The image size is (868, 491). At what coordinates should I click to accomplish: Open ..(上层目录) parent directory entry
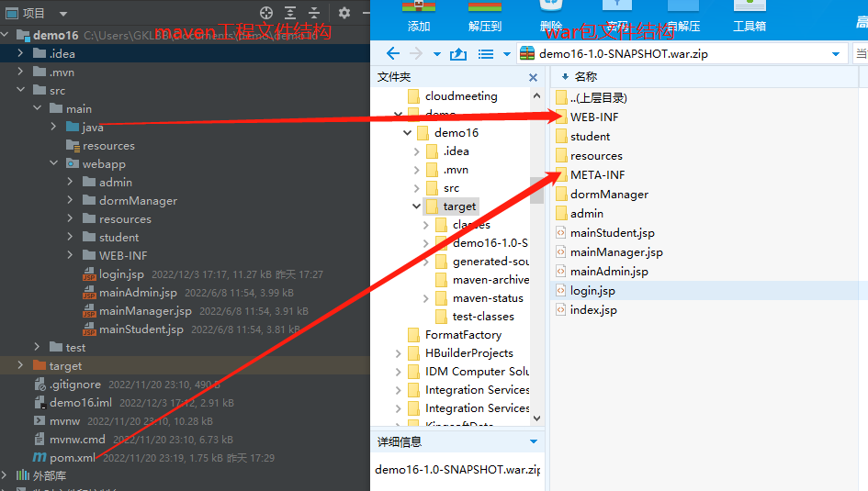pos(592,98)
